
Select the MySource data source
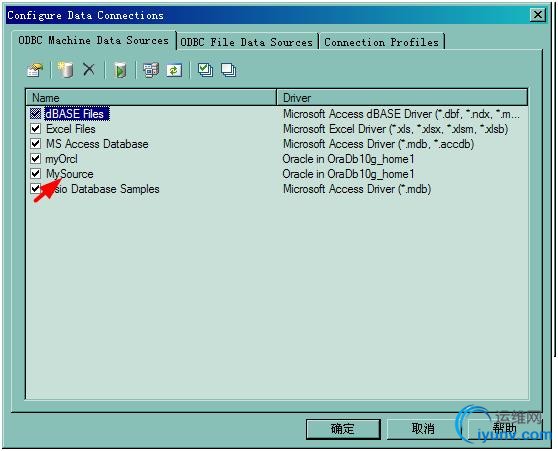[70, 174]
